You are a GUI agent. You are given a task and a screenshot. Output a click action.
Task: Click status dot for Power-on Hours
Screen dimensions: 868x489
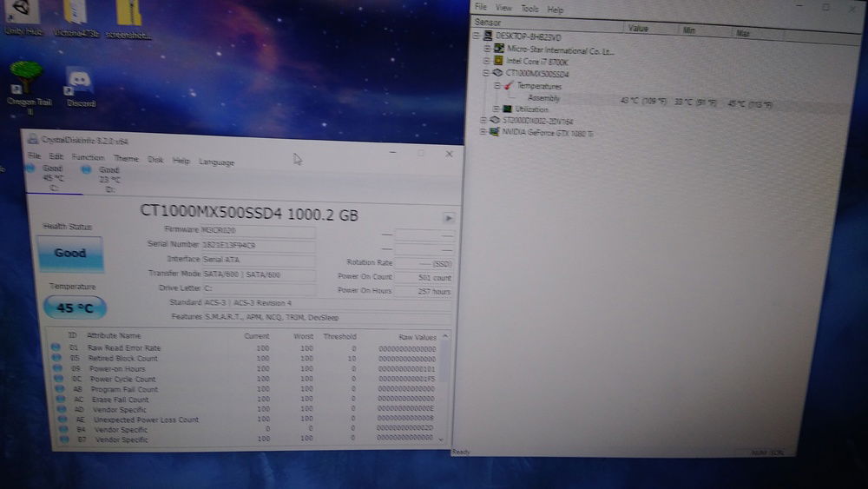57,367
